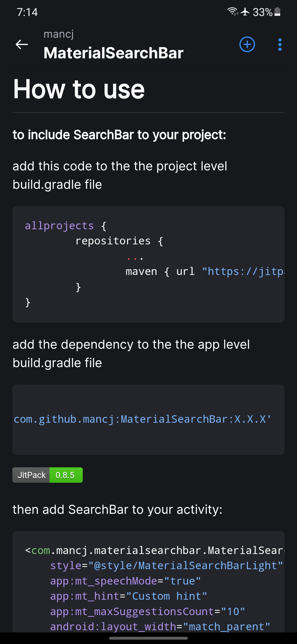Tap the blue plus circle icon
Viewport: 297px width, 644px height.
[x=247, y=44]
